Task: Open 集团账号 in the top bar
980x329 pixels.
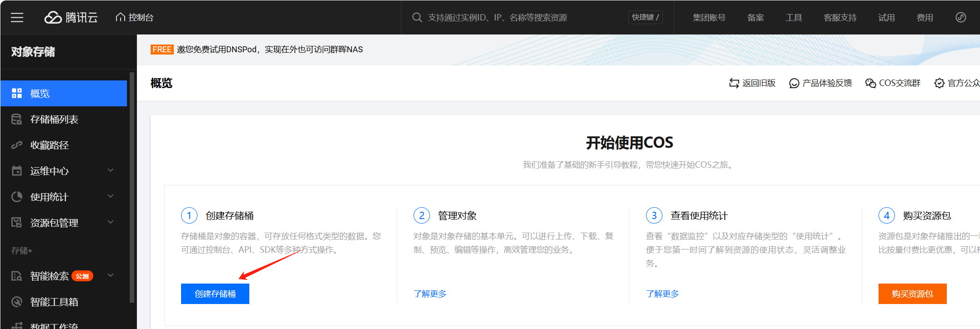Action: click(709, 18)
